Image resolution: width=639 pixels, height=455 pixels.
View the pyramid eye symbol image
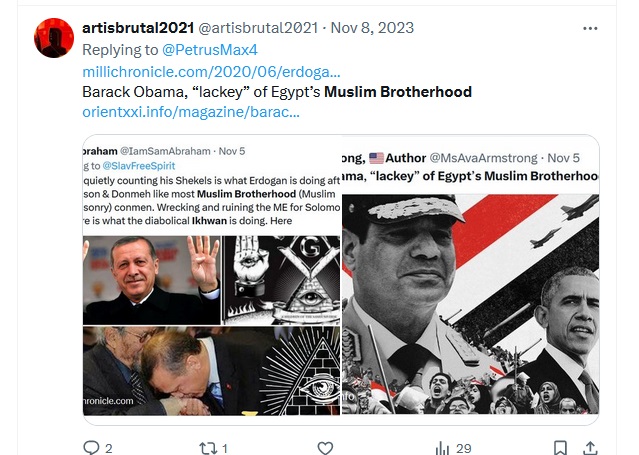[x=300, y=371]
